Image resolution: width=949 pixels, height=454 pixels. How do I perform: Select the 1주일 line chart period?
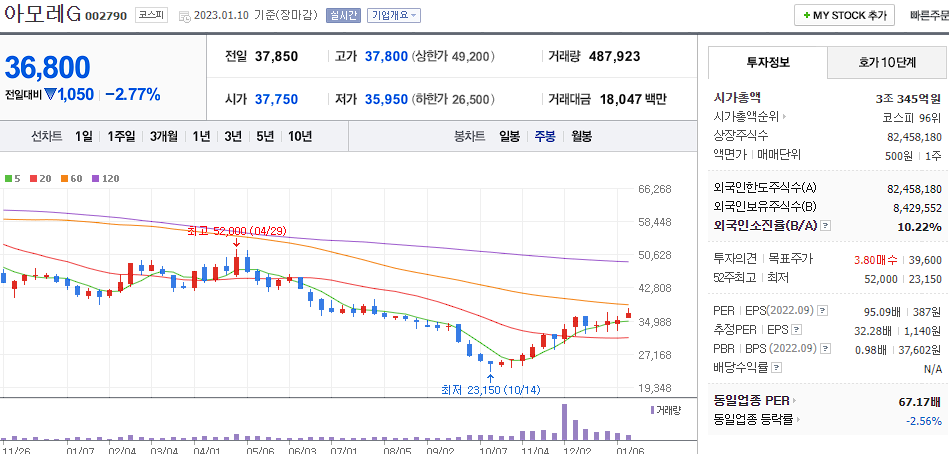click(122, 136)
